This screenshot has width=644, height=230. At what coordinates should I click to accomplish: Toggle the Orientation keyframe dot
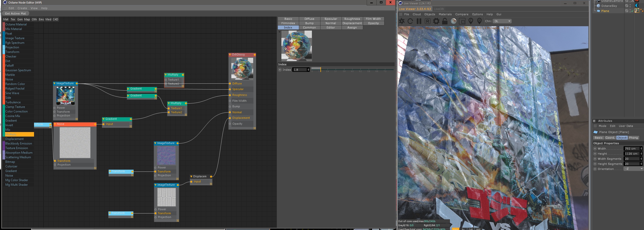595,169
